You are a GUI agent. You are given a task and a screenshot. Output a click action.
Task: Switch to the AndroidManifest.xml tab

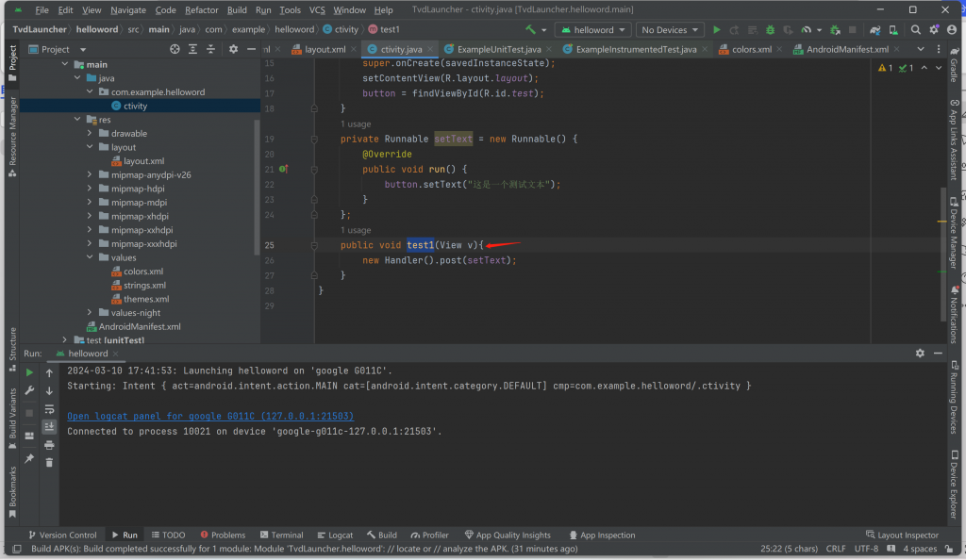tap(846, 49)
